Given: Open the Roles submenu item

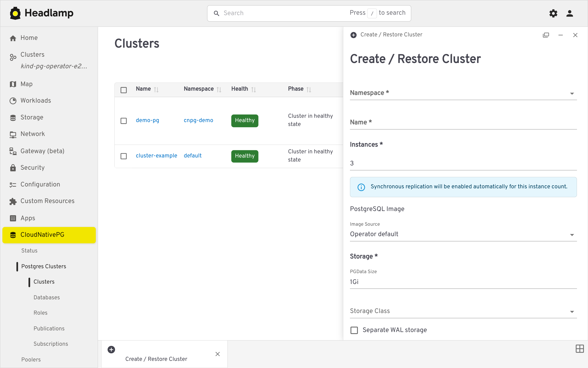Looking at the screenshot, I should [40, 313].
